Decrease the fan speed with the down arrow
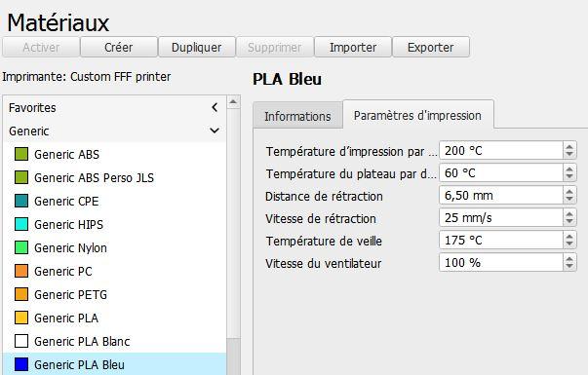The image size is (588, 375). click(x=569, y=266)
